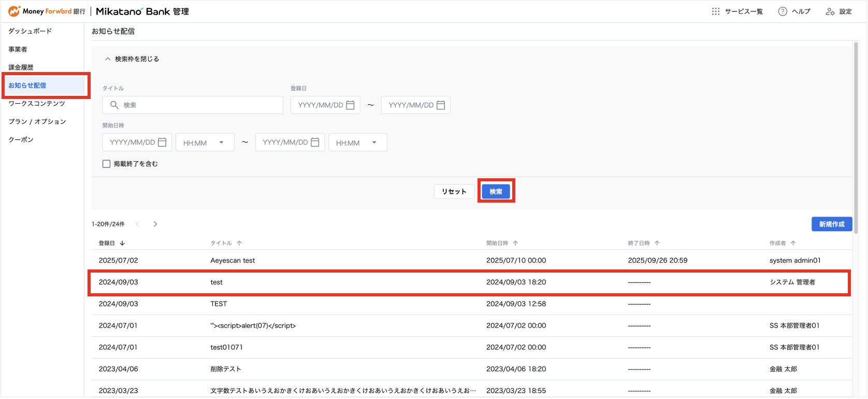Click the リセット button
Viewport: 868px width, 399px height.
click(x=454, y=192)
